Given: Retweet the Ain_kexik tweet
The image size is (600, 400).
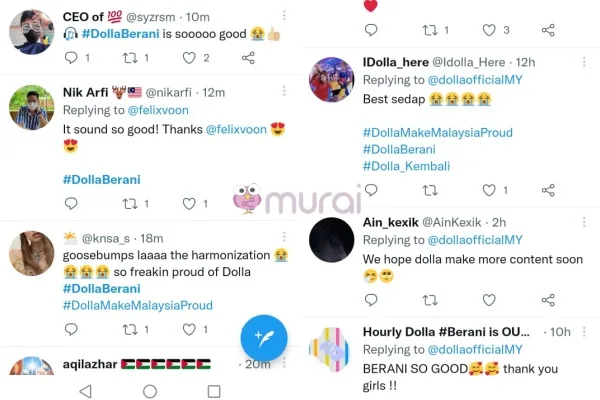Looking at the screenshot, I should [430, 300].
